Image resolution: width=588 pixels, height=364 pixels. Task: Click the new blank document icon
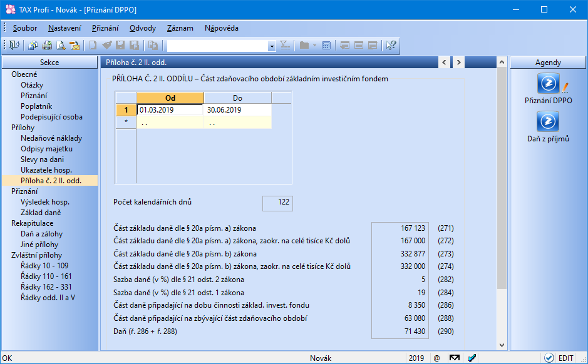[x=93, y=46]
